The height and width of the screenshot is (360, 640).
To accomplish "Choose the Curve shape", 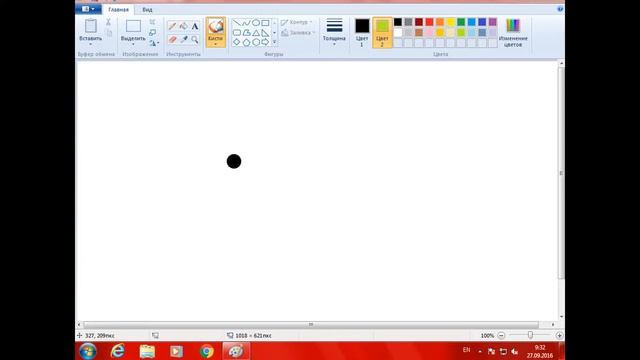I will coord(246,23).
